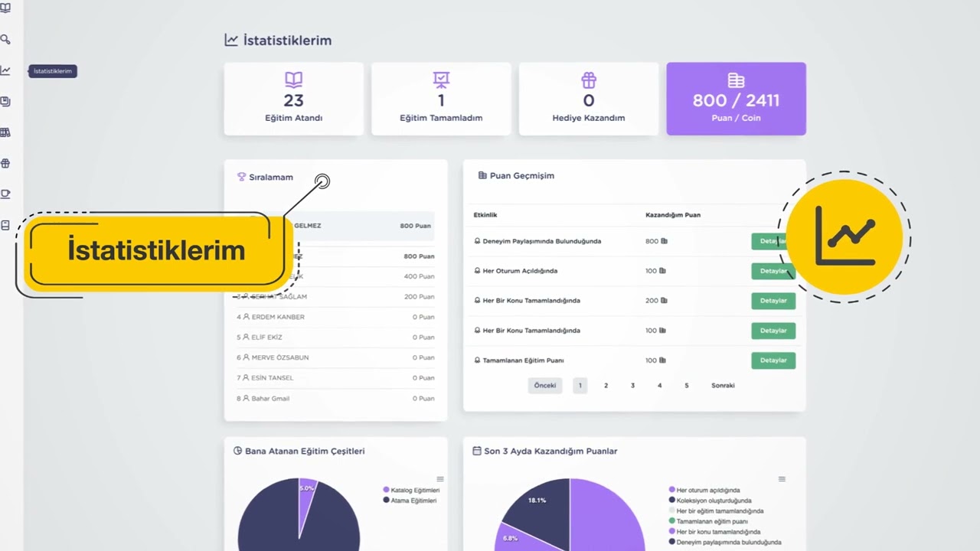The image size is (980, 551).
Task: Toggle the Her bir eğitim tamamlandığında legend series
Action: click(x=716, y=510)
